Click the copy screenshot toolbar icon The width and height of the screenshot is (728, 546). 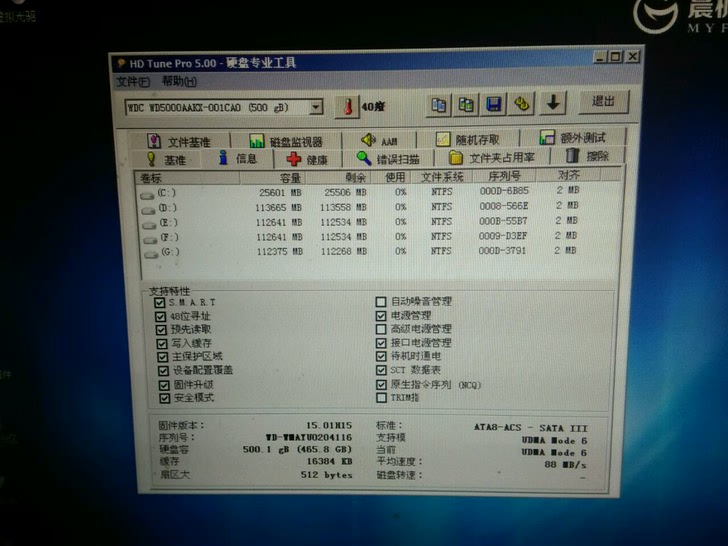point(466,104)
